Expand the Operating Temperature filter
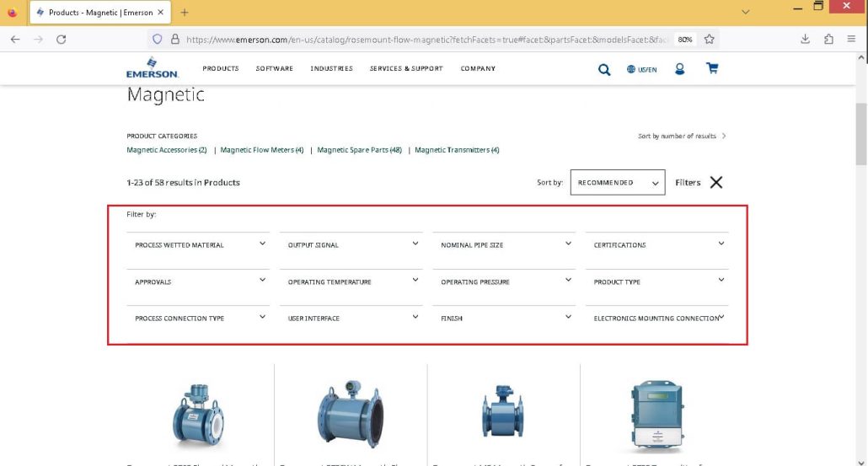868x466 pixels. [351, 281]
